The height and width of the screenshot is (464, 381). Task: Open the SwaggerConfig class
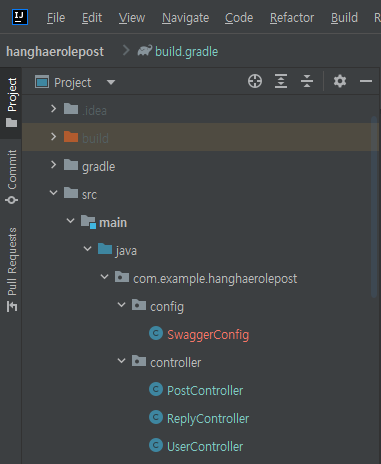(208, 335)
